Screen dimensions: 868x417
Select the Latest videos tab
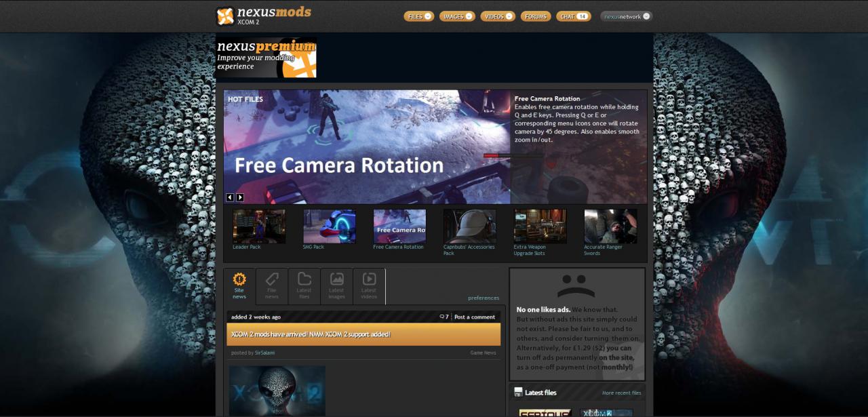click(369, 286)
